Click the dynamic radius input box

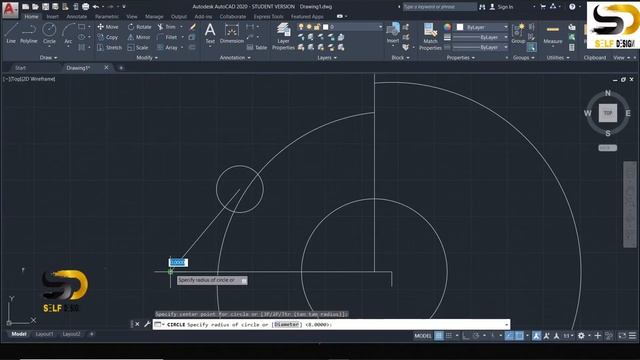178,262
